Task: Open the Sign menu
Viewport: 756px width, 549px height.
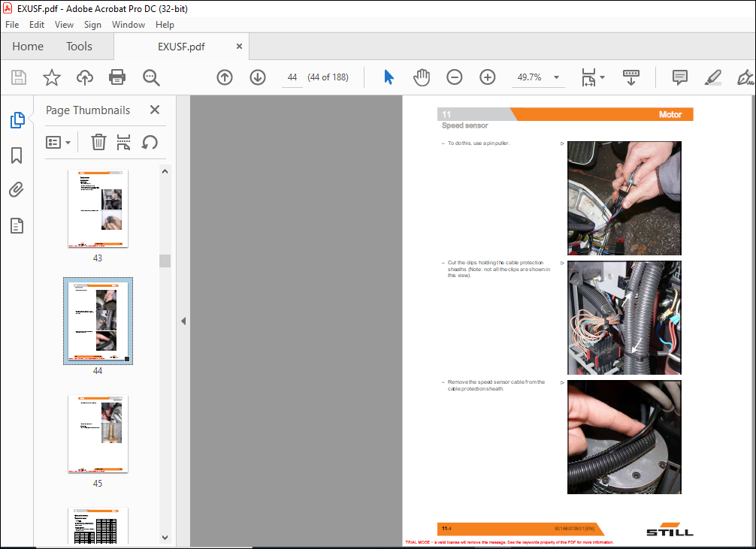Action: point(92,25)
